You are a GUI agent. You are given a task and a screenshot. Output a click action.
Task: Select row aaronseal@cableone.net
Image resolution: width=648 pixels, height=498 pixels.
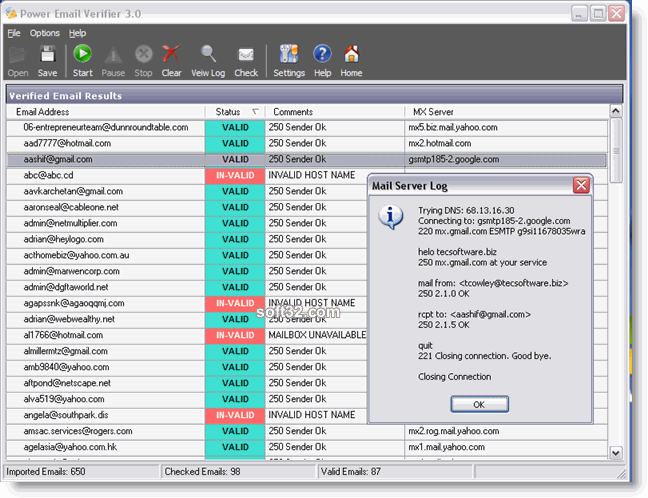[186, 207]
